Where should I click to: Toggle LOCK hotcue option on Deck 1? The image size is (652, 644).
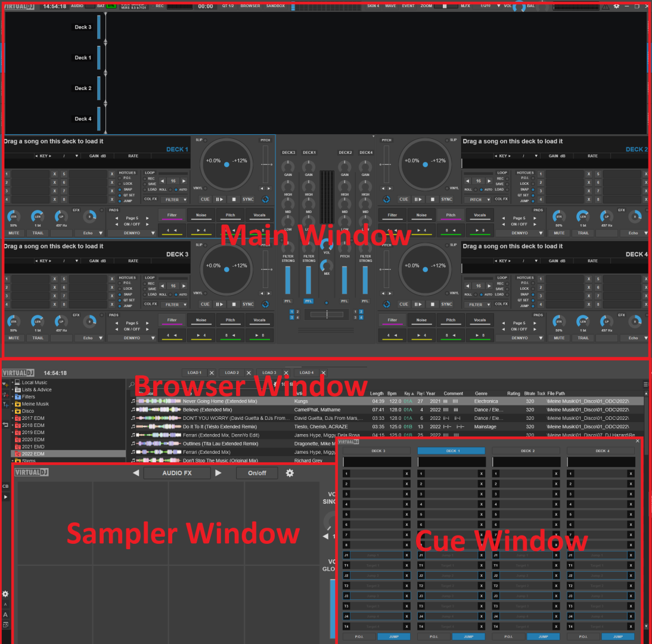pyautogui.click(x=119, y=184)
